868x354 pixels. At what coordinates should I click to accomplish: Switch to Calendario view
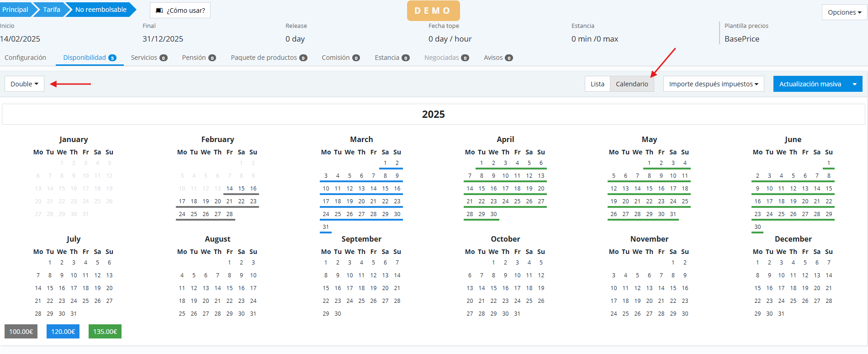click(631, 84)
